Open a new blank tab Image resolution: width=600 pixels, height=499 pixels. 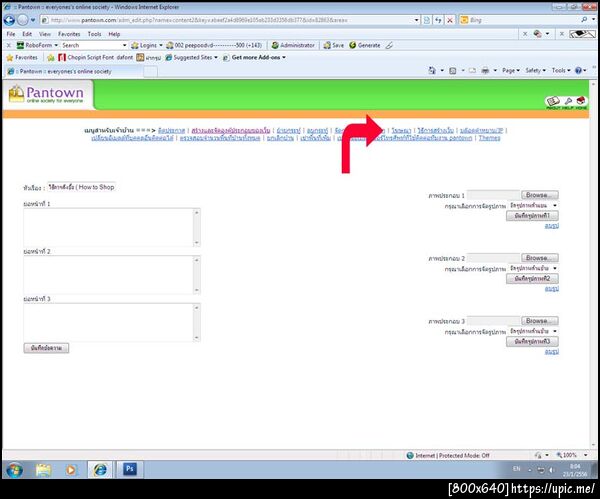coord(150,72)
